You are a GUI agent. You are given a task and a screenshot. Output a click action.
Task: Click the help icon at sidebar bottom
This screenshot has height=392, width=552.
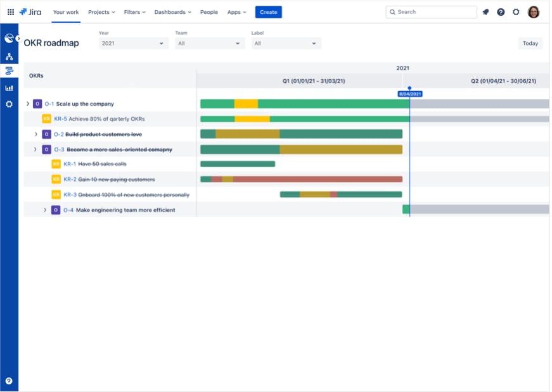click(9, 381)
